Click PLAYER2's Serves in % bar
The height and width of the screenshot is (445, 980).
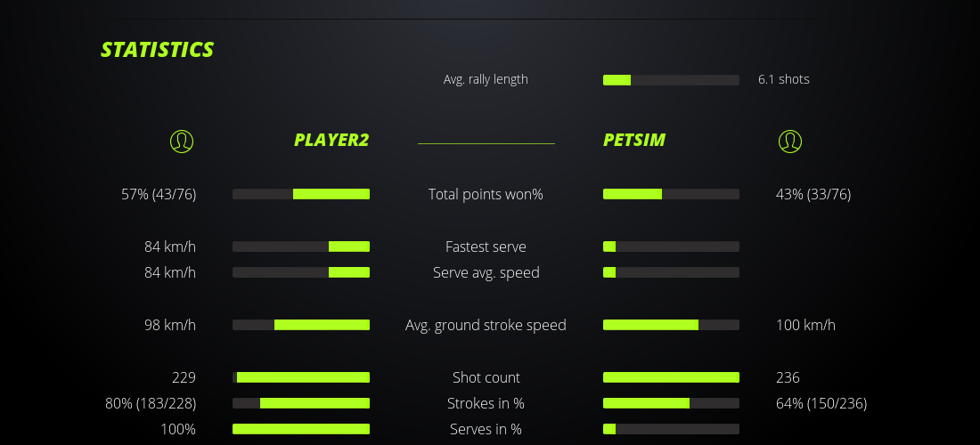(301, 429)
